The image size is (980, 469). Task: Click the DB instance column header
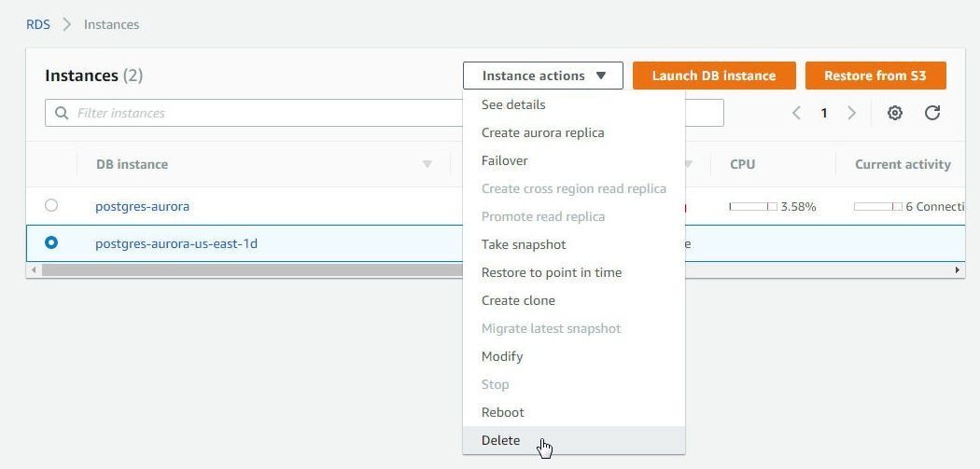pyautogui.click(x=132, y=164)
